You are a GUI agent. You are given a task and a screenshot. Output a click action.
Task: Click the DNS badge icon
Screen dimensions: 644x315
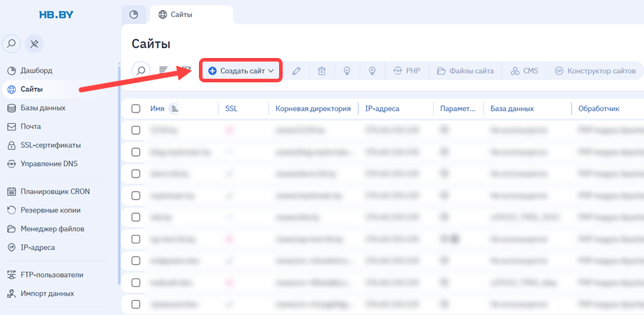[x=11, y=164]
